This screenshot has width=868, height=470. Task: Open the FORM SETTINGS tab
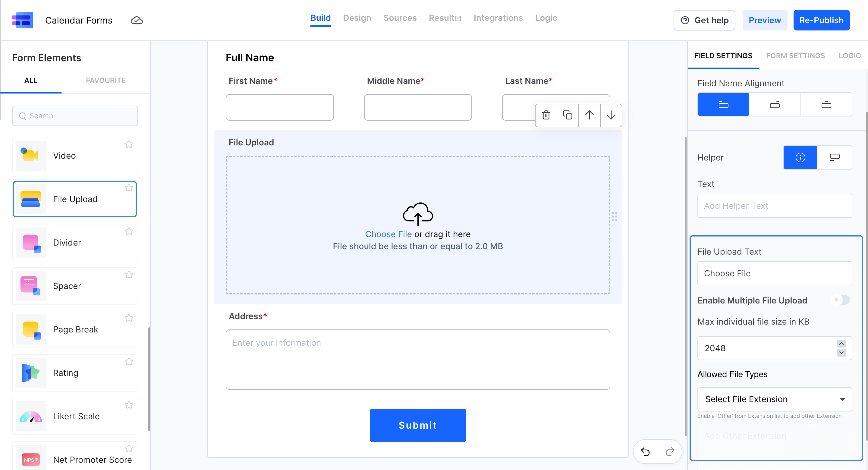(x=796, y=56)
